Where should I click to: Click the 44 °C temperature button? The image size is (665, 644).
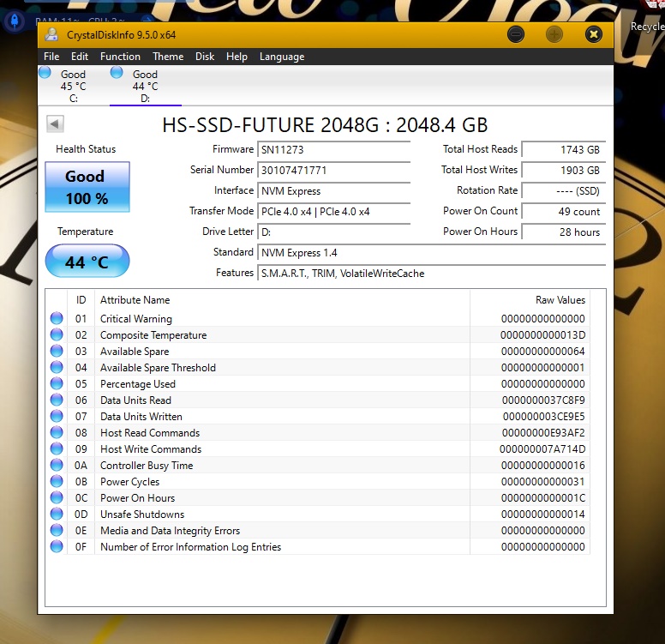pyautogui.click(x=87, y=261)
